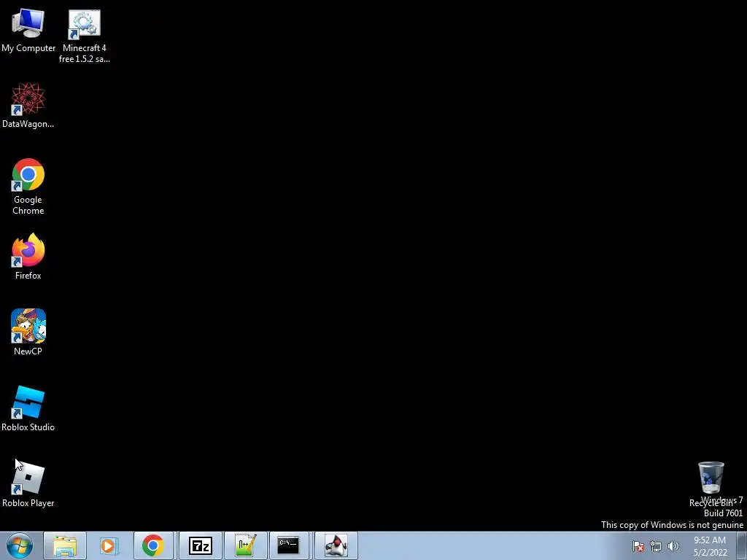Click the 'My Computer' label text
Viewport: 747px width, 560px height.
(x=28, y=48)
